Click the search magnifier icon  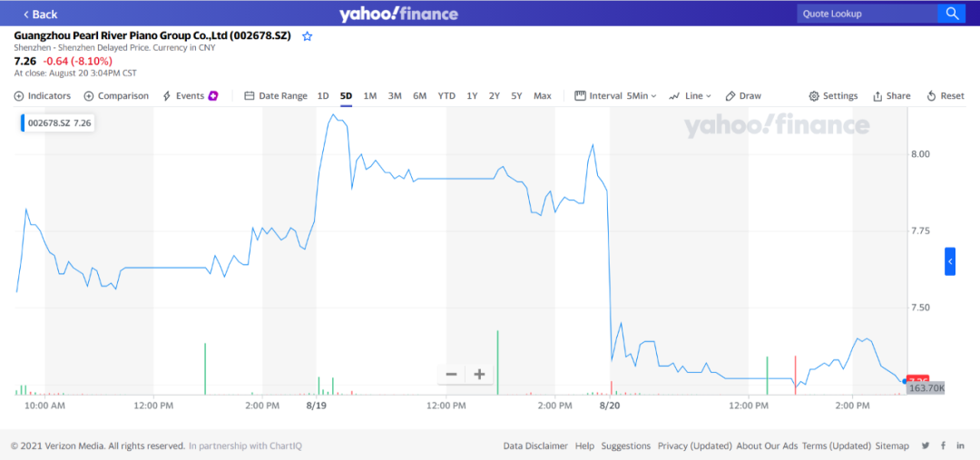952,13
